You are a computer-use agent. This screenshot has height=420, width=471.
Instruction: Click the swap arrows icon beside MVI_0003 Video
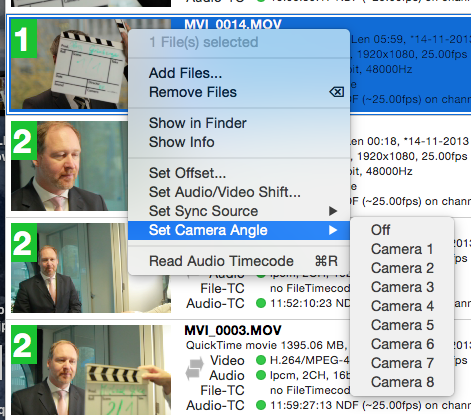coord(195,368)
